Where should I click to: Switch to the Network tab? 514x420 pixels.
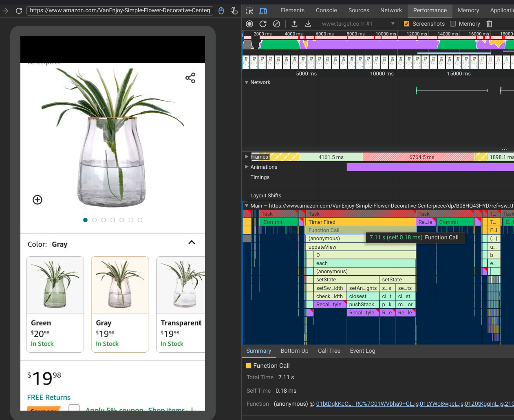tap(391, 11)
